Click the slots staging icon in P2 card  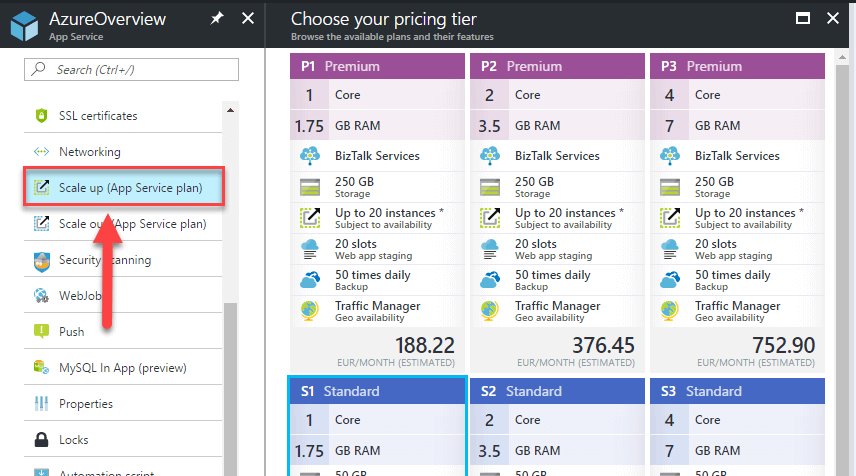pos(490,249)
